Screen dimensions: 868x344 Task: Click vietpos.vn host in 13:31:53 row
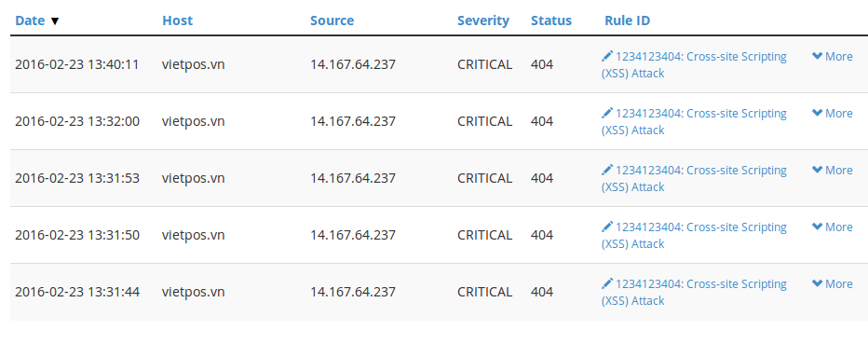tap(193, 178)
